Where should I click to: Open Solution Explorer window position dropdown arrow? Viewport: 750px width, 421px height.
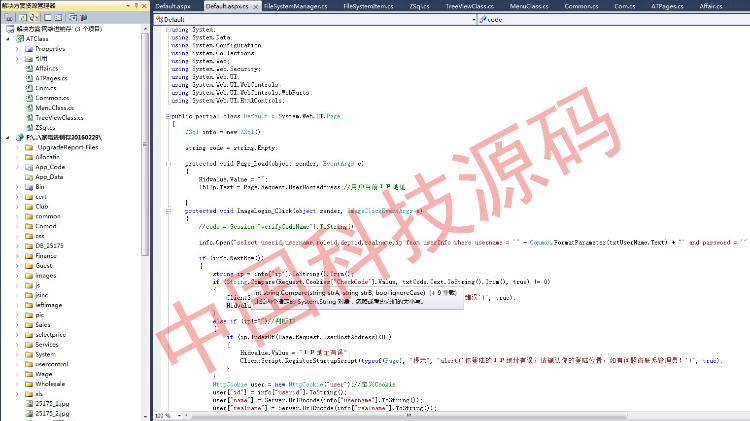tap(128, 6)
